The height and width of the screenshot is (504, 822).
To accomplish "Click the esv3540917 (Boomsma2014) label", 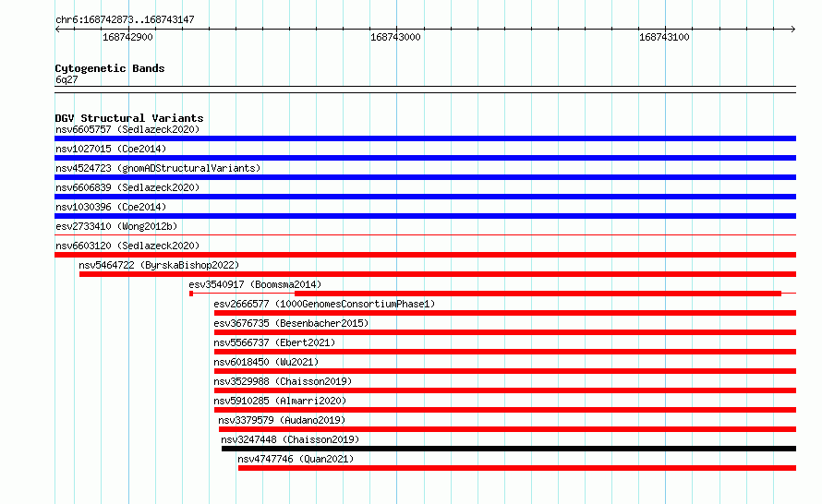I will [x=255, y=284].
